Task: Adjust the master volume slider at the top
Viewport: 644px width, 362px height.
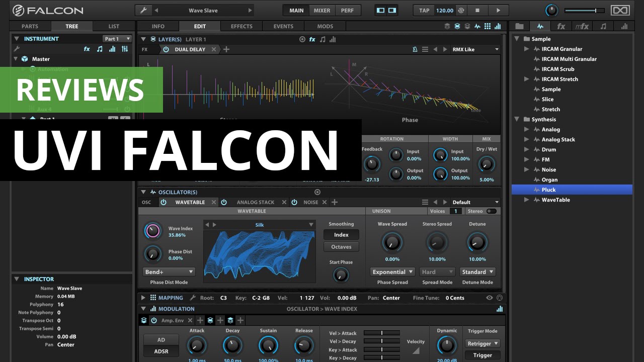Action: coord(584,10)
